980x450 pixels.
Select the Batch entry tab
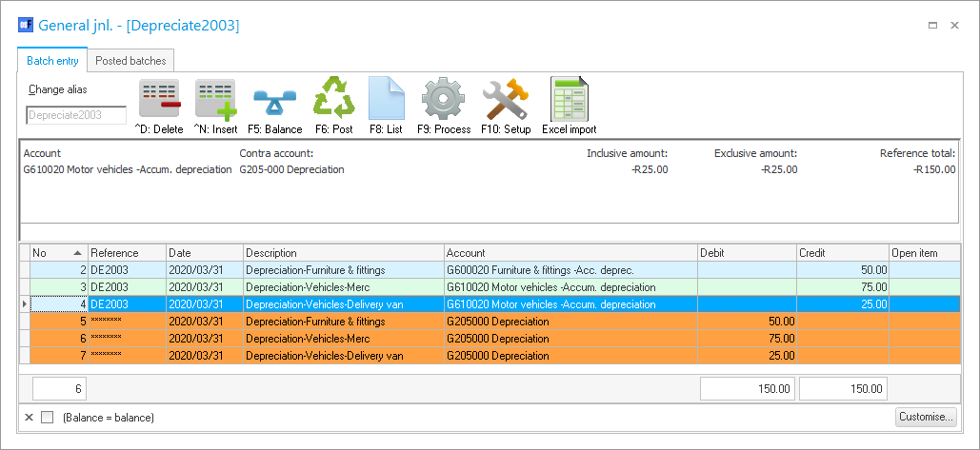[x=52, y=61]
